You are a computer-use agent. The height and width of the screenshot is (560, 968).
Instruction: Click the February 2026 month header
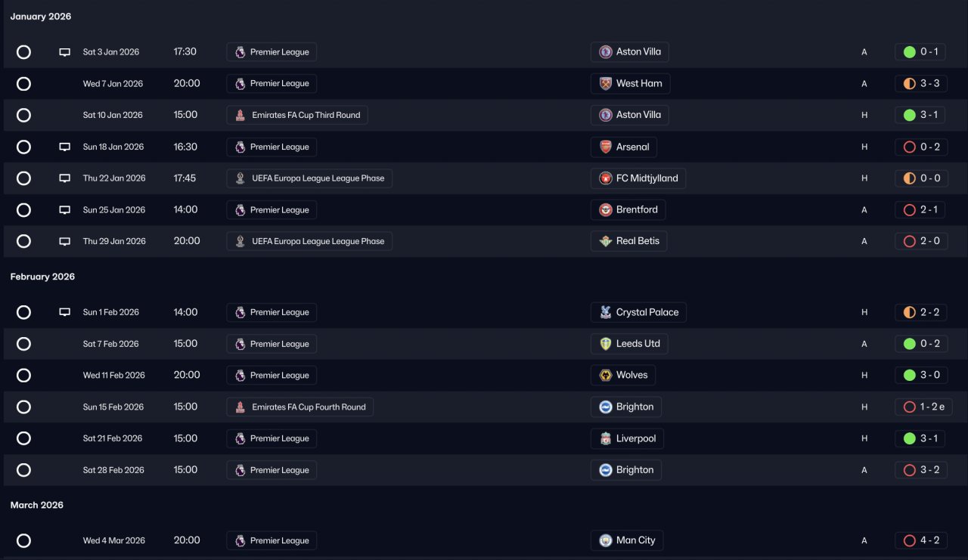[42, 277]
